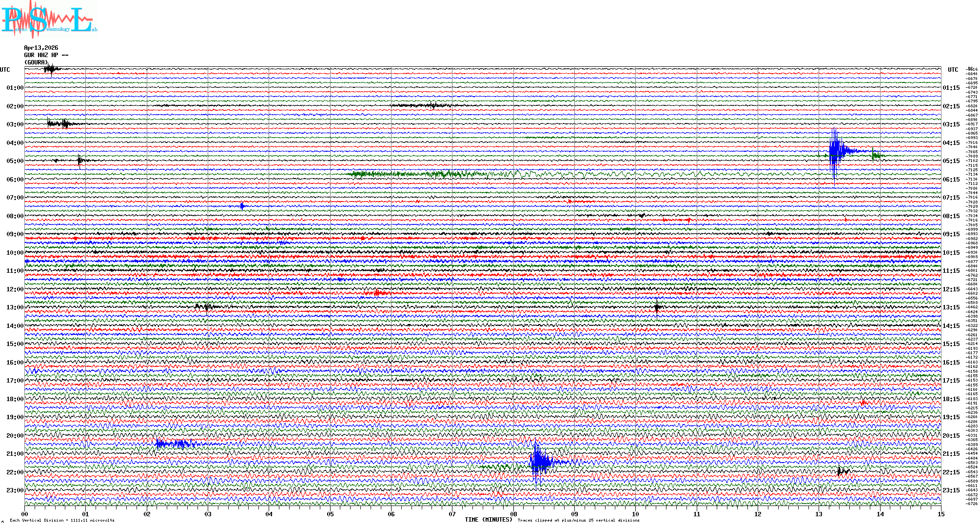The height and width of the screenshot is (527, 980).
Task: Click the blue seismic burst near minute 08
Action: (538, 461)
